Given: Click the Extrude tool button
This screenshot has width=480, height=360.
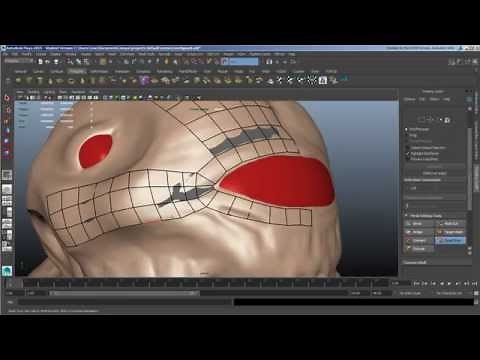Looking at the screenshot, I should (x=420, y=249).
